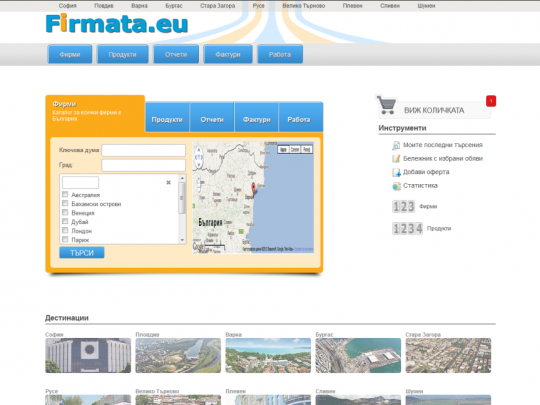Switch to the Продукти search tab
This screenshot has width=540, height=405.
[x=167, y=117]
